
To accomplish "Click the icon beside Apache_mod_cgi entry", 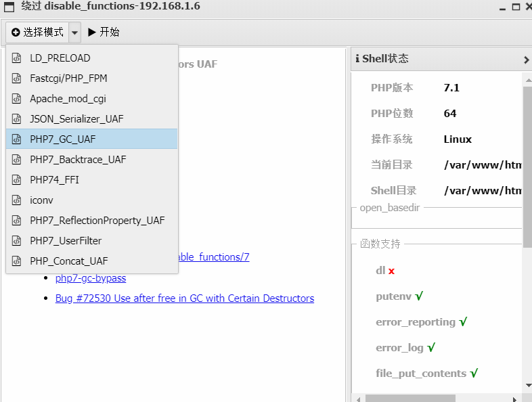I will (17, 99).
